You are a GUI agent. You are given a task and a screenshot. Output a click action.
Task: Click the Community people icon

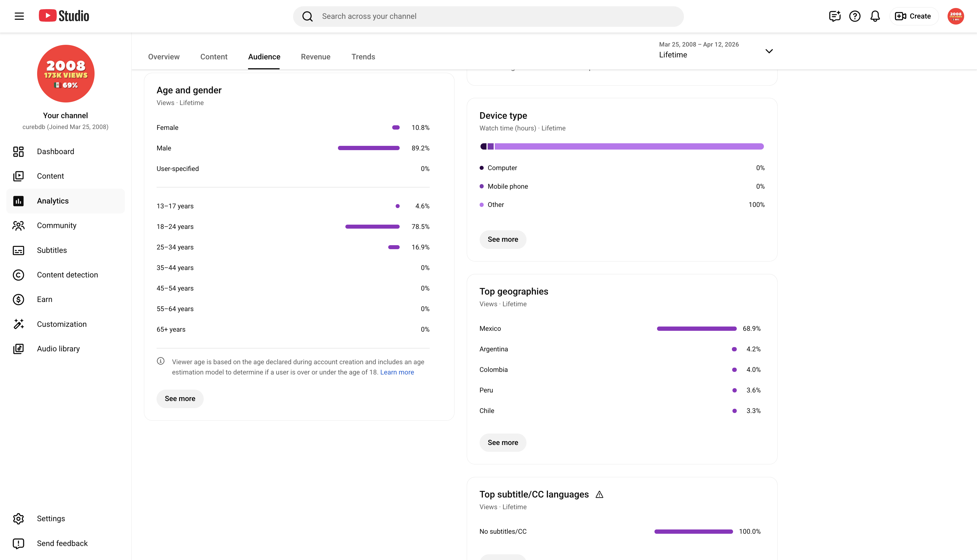[x=19, y=225]
